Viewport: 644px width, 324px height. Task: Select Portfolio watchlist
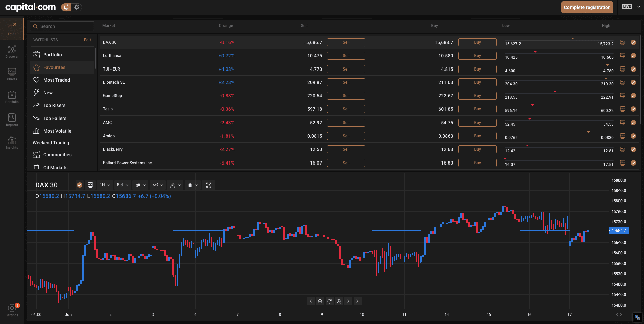tap(62, 55)
